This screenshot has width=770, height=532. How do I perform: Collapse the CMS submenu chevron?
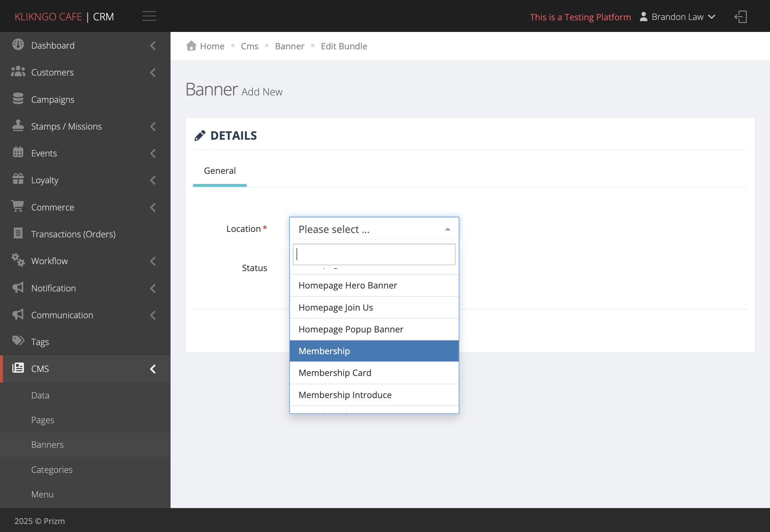tap(153, 369)
